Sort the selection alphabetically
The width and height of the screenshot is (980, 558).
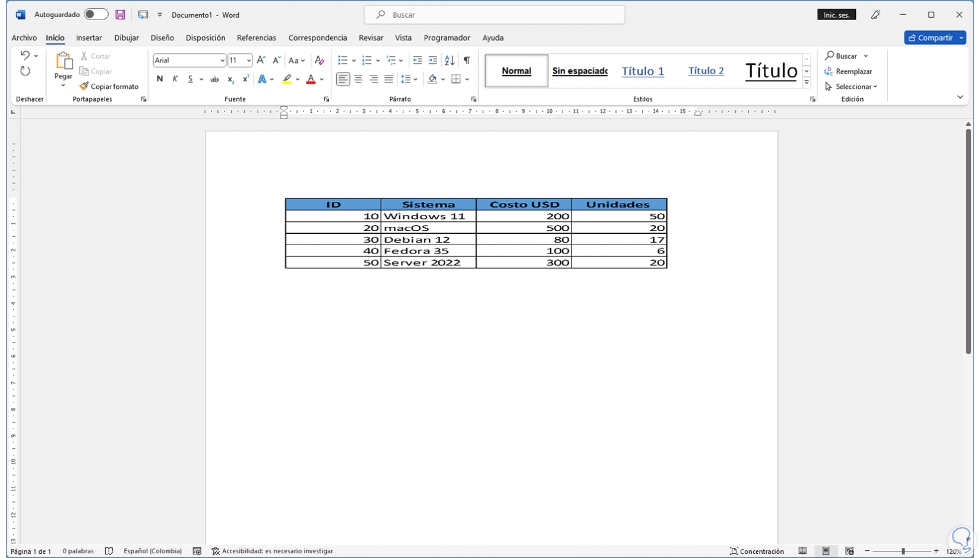pos(450,60)
